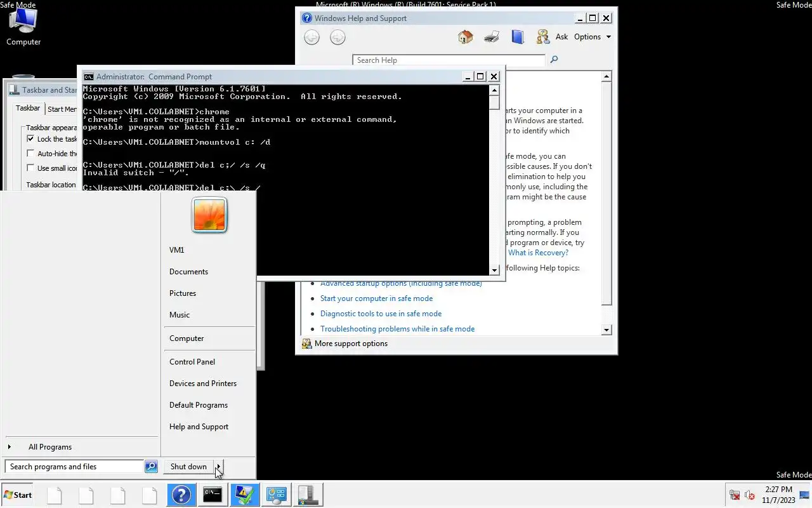Click Command Prompt scrollbar thumb

point(495,102)
